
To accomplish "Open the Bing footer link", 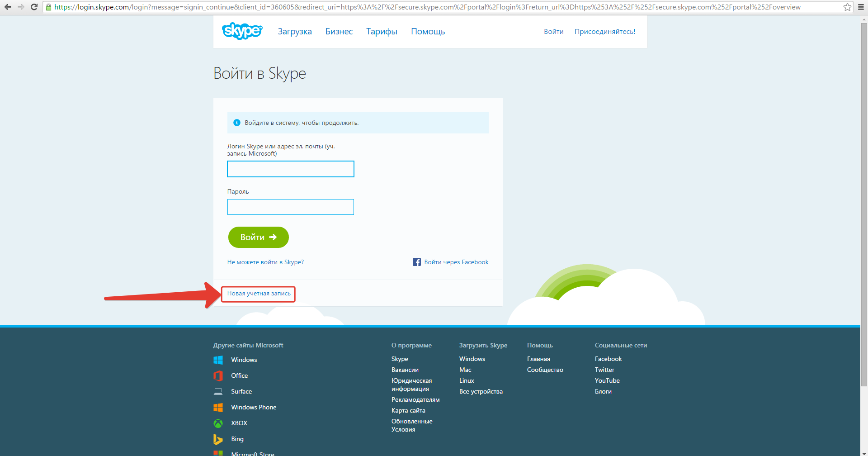I will click(x=237, y=439).
